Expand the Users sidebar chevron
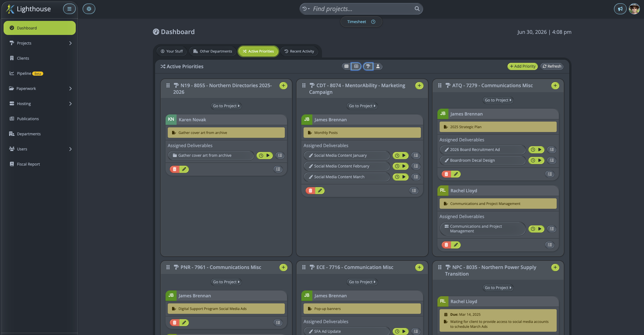 point(70,149)
